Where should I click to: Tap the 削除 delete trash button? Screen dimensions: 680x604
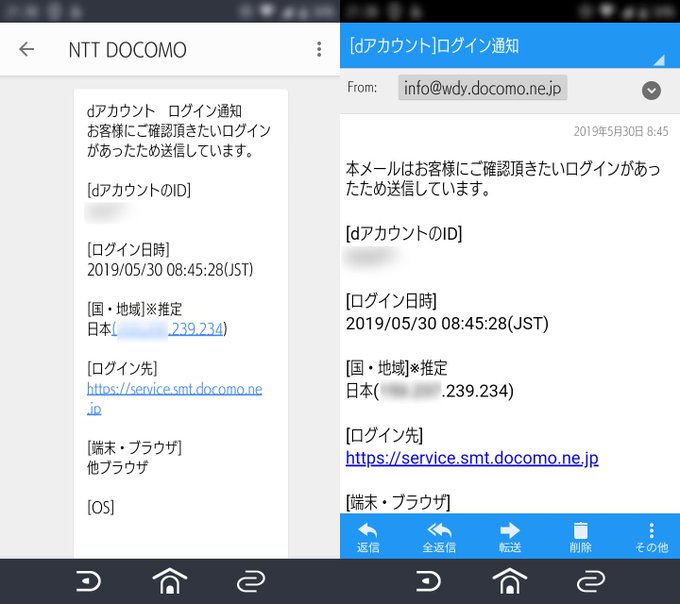(x=580, y=538)
